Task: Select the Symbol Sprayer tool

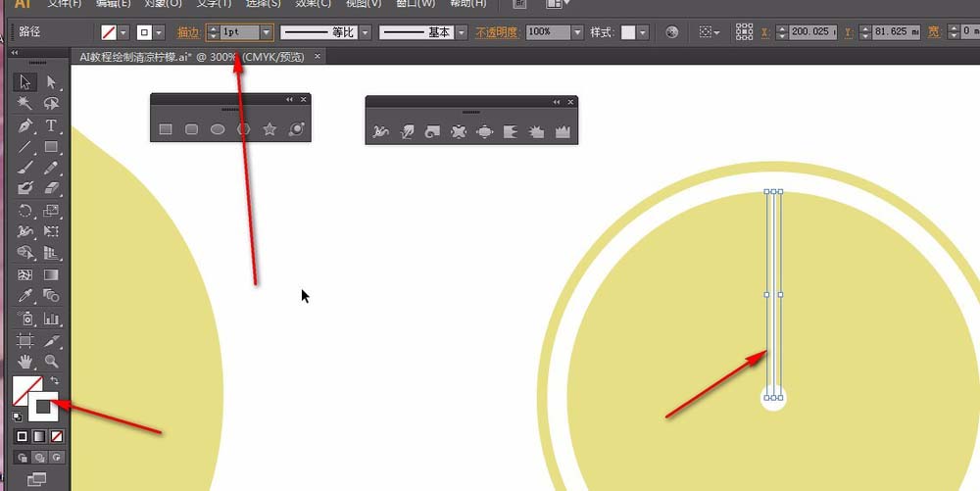Action: click(25, 319)
